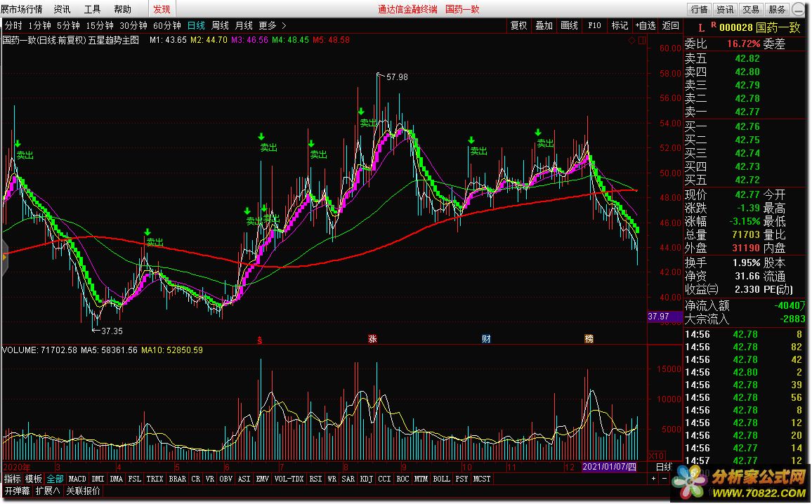Click the 关联报价 button
The width and height of the screenshot is (812, 504).
coord(84,491)
